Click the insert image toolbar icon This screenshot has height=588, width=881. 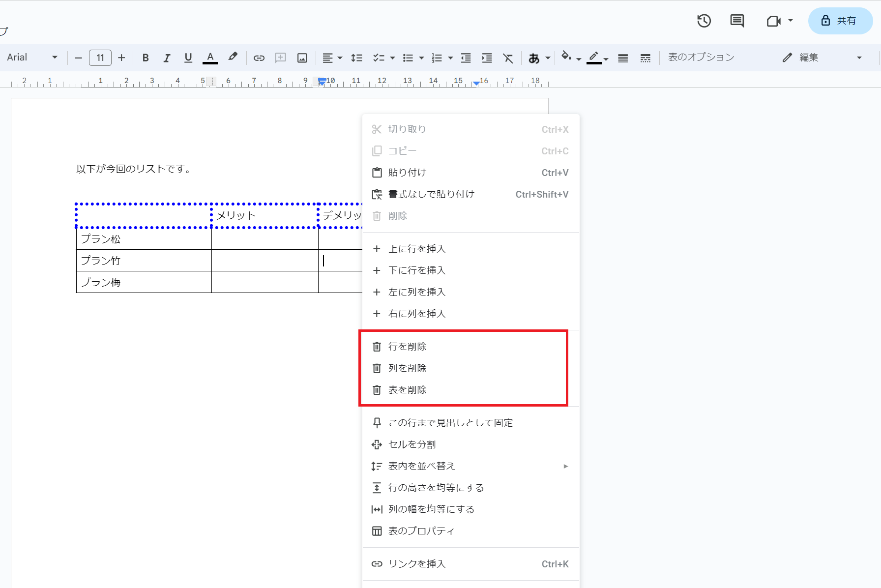coord(302,58)
